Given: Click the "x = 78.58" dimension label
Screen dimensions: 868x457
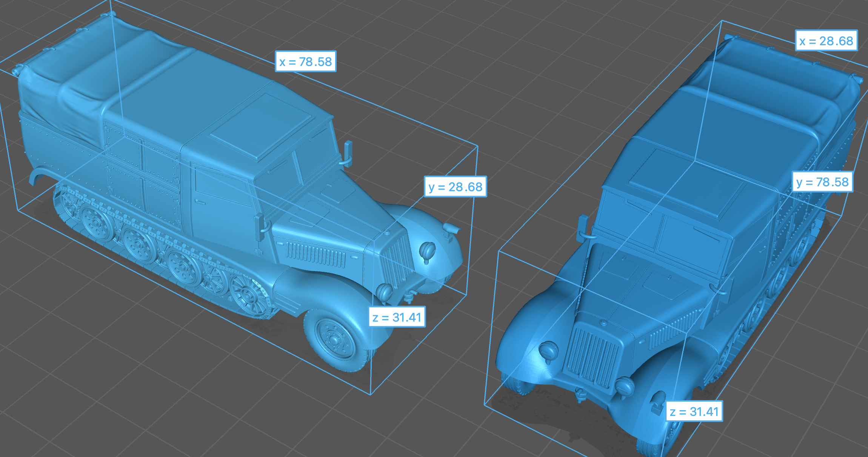Looking at the screenshot, I should [x=306, y=61].
